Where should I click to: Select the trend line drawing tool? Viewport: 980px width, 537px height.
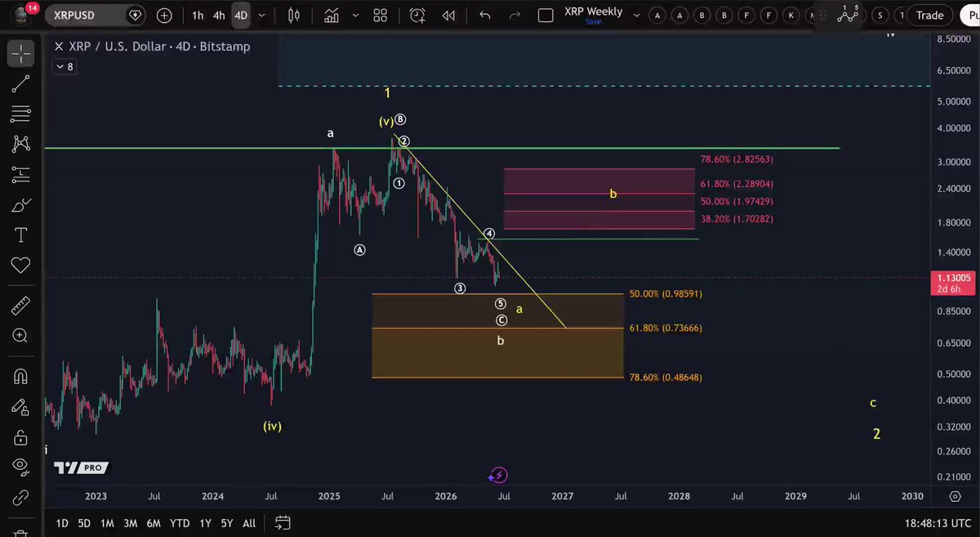pyautogui.click(x=20, y=83)
